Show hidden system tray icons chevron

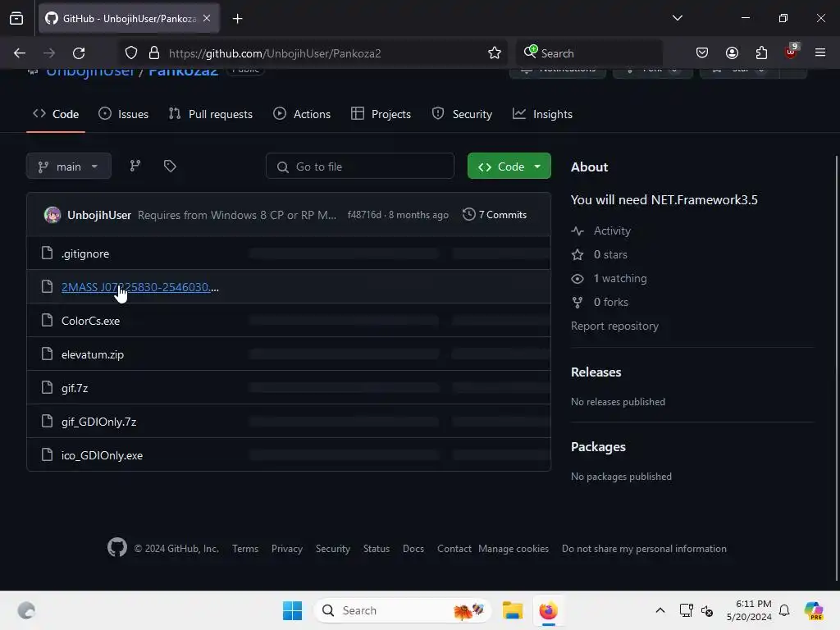point(660,610)
